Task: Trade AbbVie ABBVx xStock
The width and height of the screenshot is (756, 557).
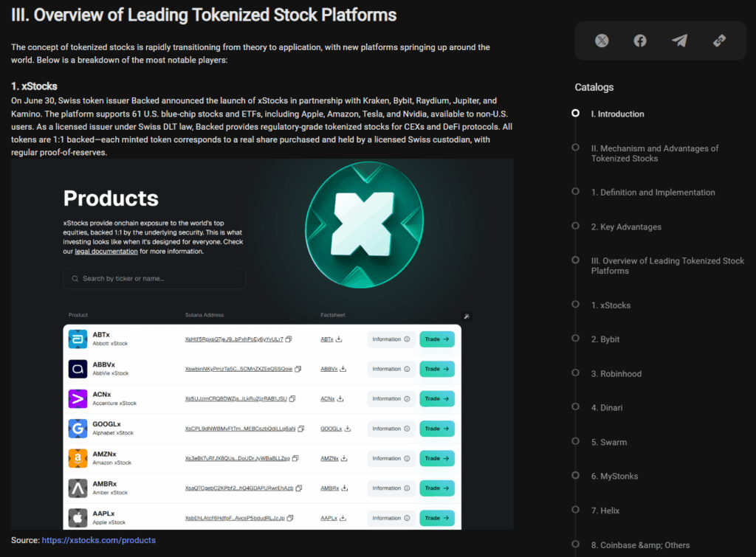Action: pos(437,369)
